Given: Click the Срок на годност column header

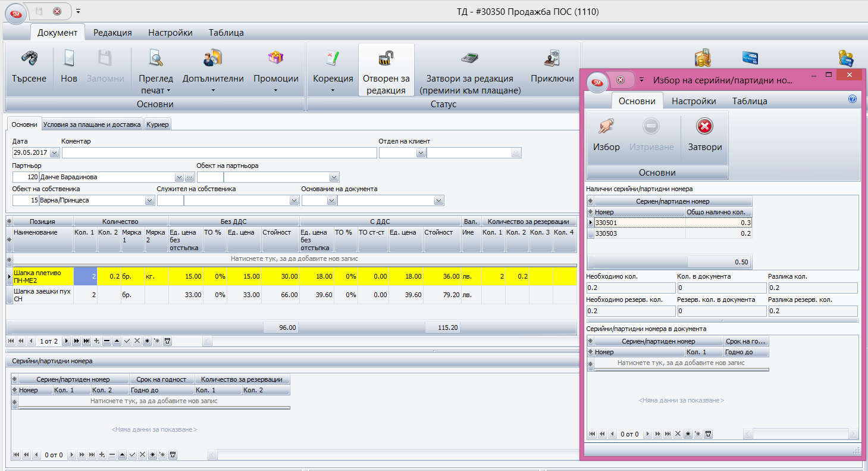Looking at the screenshot, I should coord(161,379).
